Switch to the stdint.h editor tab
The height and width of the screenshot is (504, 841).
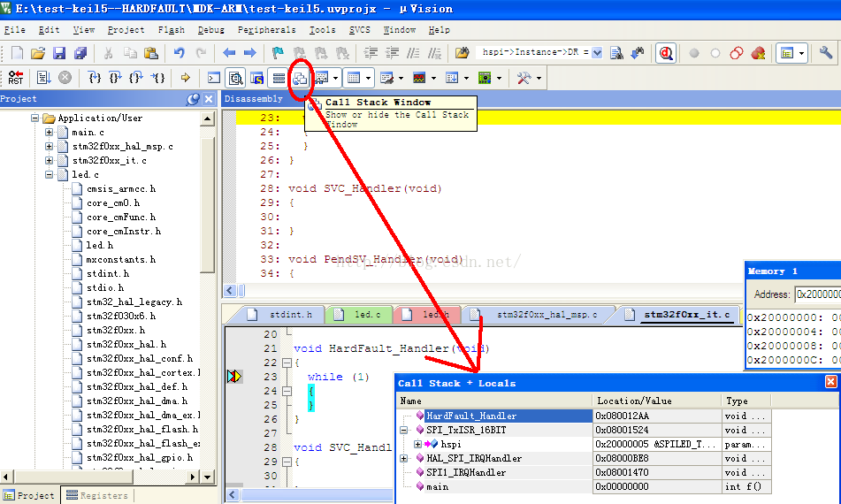click(282, 315)
